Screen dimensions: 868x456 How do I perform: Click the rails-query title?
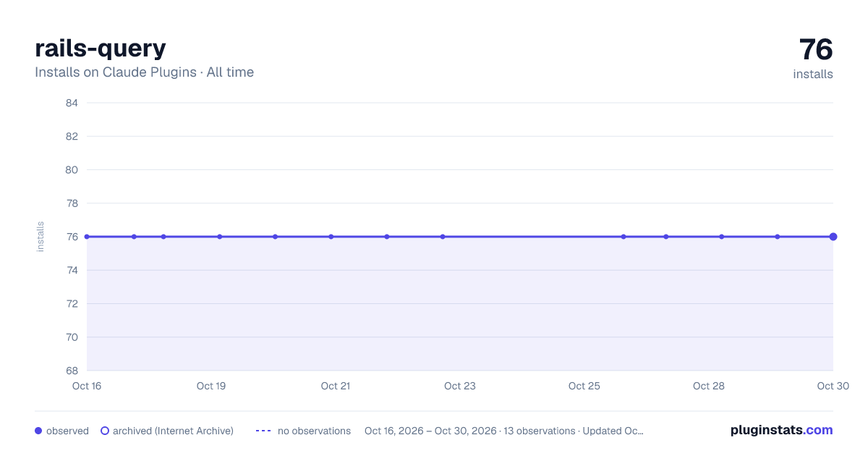101,48
